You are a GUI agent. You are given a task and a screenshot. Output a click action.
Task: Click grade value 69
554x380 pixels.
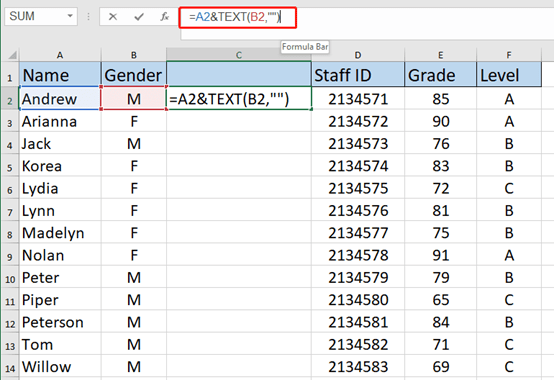441,367
